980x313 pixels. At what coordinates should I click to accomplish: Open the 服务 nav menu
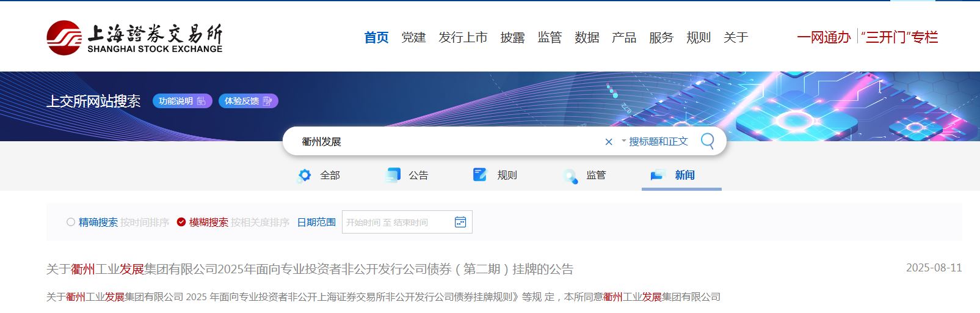(x=661, y=37)
